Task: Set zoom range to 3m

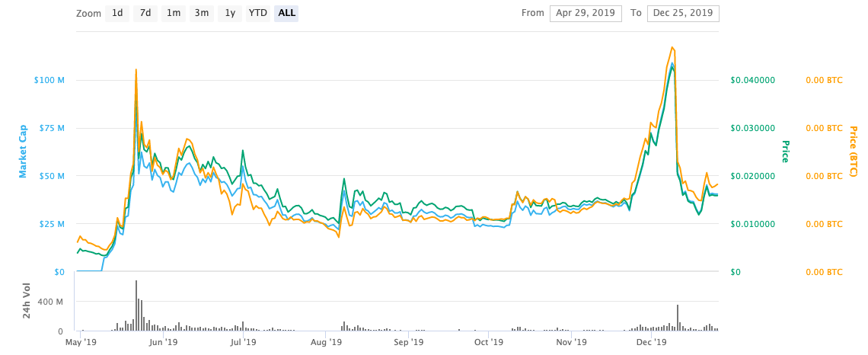Action: pyautogui.click(x=202, y=13)
